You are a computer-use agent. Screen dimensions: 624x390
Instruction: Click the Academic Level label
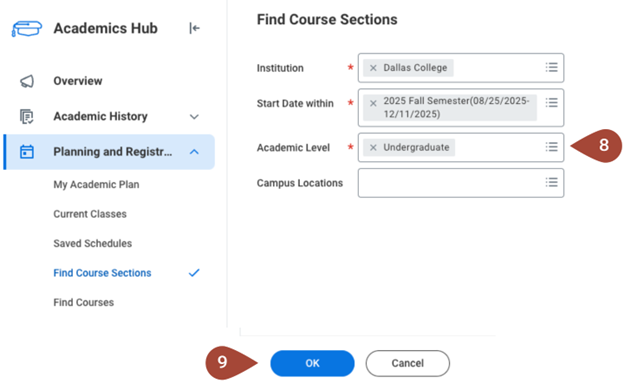[x=293, y=148]
